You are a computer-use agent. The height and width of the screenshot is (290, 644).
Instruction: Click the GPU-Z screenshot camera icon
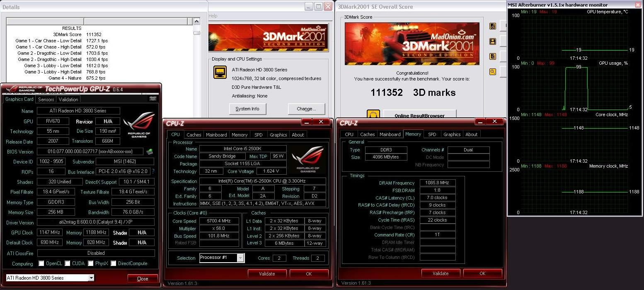tap(153, 99)
